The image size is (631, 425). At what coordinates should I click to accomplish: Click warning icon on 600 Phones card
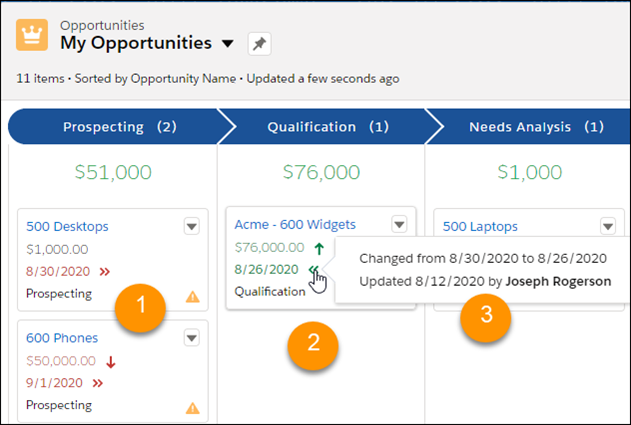pos(193,407)
